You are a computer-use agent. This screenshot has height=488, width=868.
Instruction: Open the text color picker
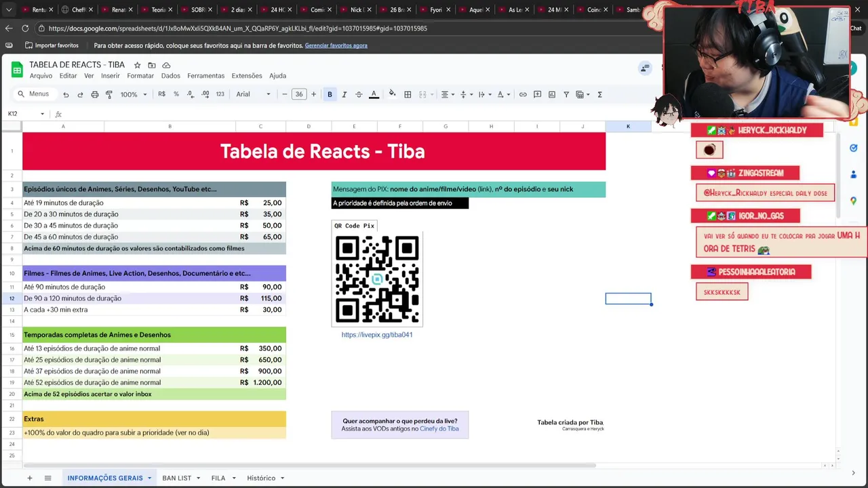(374, 94)
